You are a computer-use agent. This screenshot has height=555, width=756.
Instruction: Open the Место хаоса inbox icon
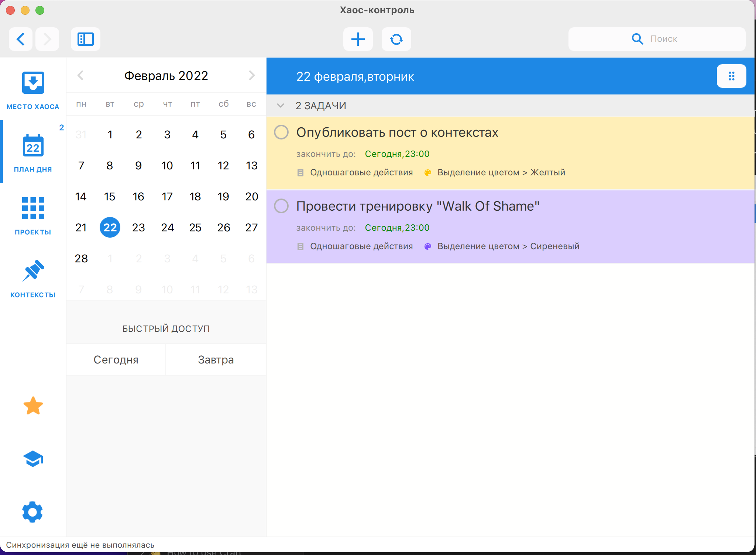(33, 83)
